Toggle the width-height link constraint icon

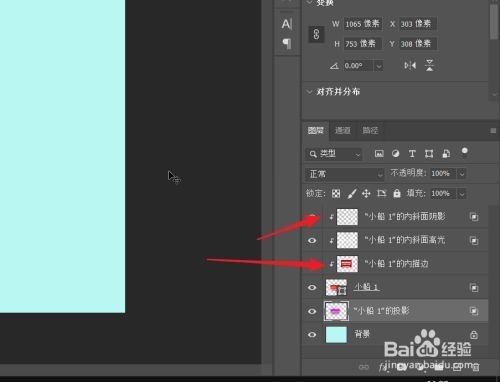(x=316, y=34)
